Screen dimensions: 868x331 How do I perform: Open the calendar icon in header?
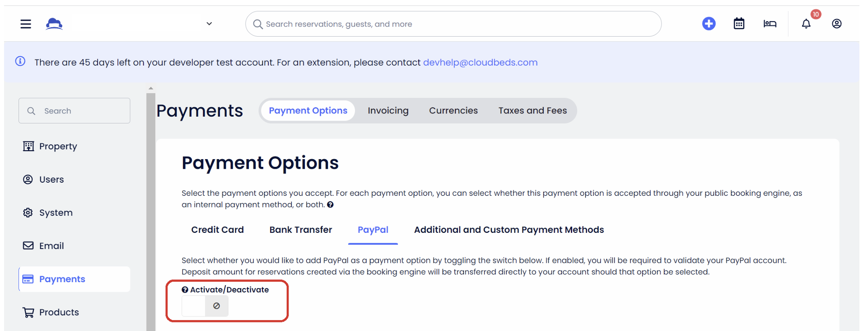(739, 24)
